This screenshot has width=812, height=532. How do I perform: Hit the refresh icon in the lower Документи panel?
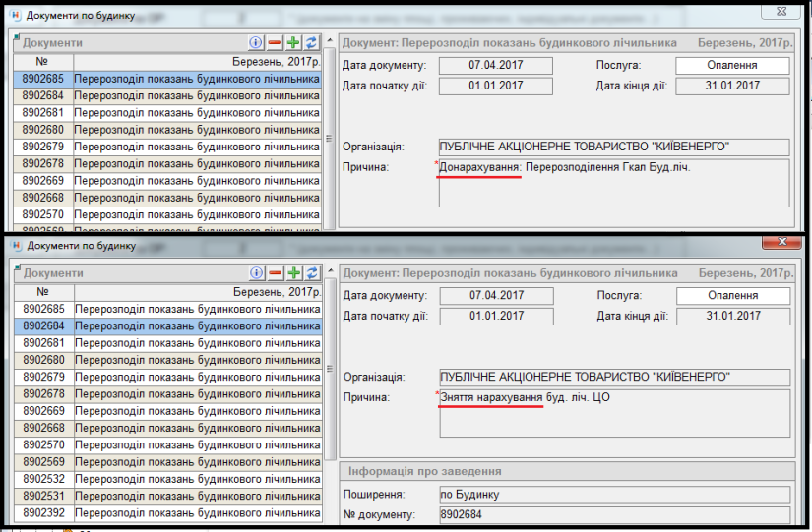coord(311,273)
